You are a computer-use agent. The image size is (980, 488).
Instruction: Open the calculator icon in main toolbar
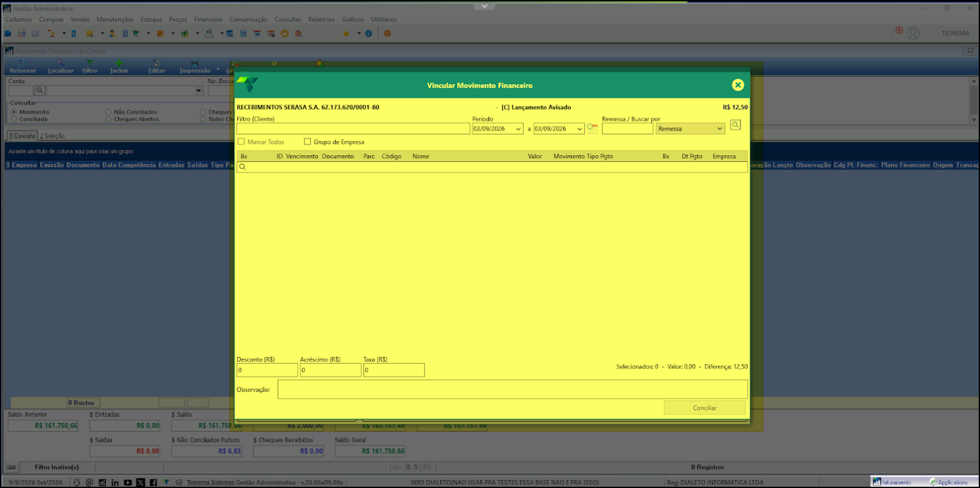pyautogui.click(x=243, y=33)
